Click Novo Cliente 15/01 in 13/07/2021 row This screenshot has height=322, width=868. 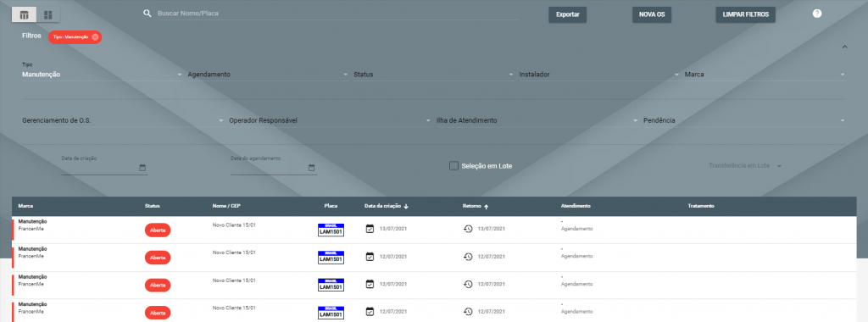[x=234, y=225]
